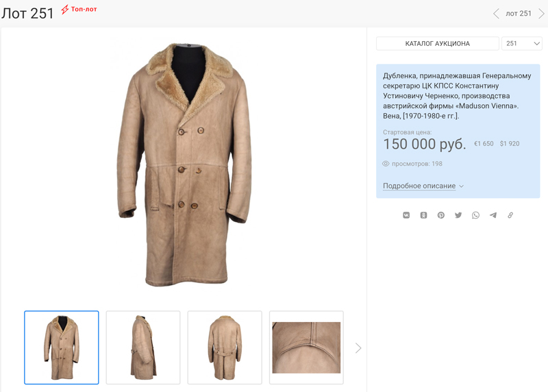The height and width of the screenshot is (392, 548).
Task: Copy lot link icon
Action: point(510,215)
